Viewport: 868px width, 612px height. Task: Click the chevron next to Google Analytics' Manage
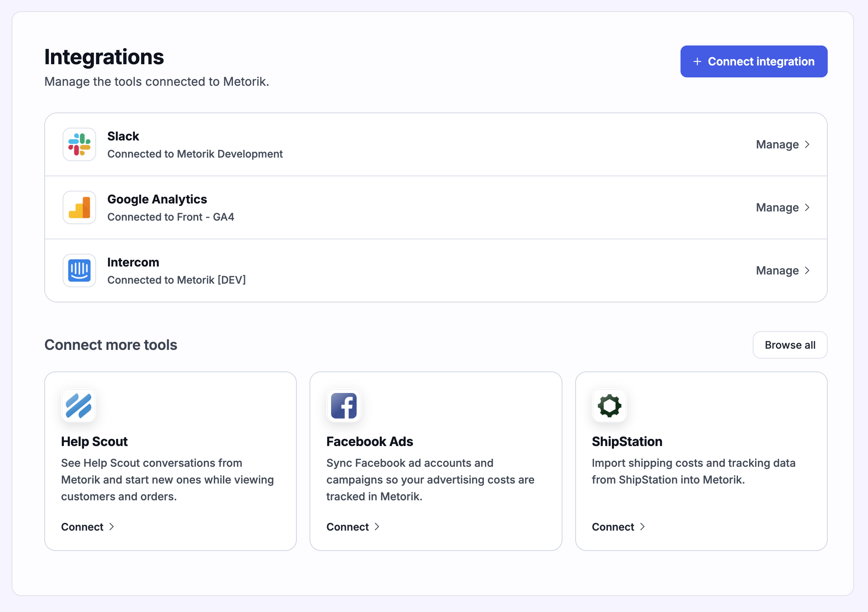(807, 207)
